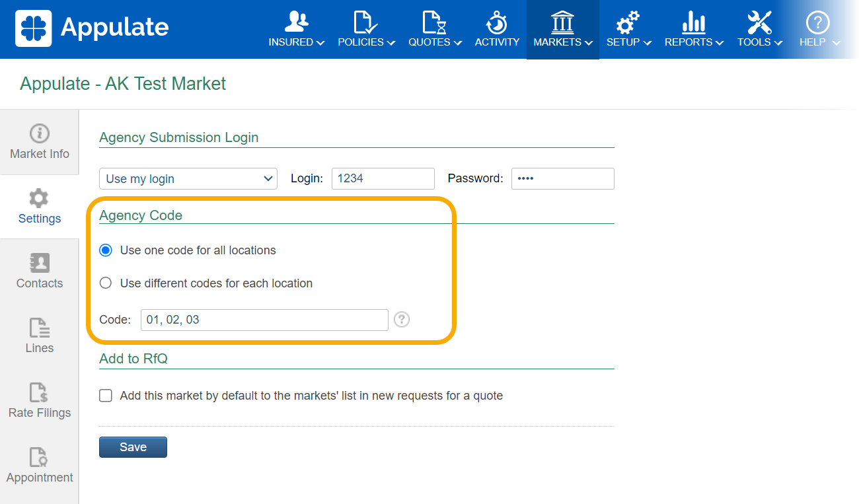Focus the Password field
The height and width of the screenshot is (504, 859).
(562, 178)
